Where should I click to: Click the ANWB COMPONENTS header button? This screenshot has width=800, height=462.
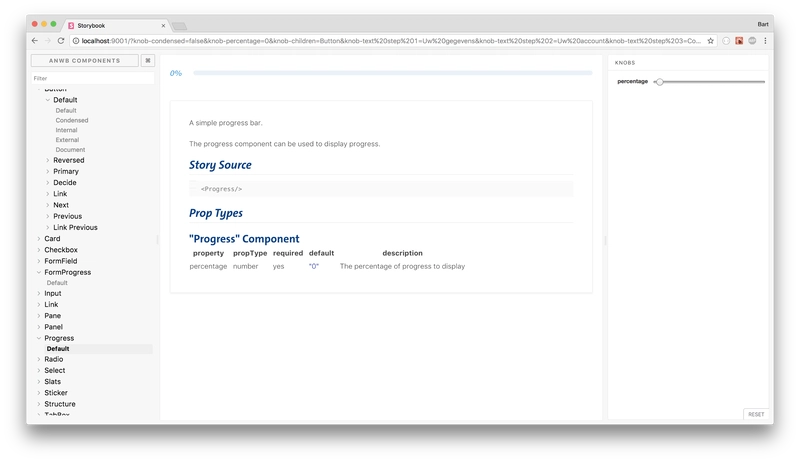(x=84, y=60)
